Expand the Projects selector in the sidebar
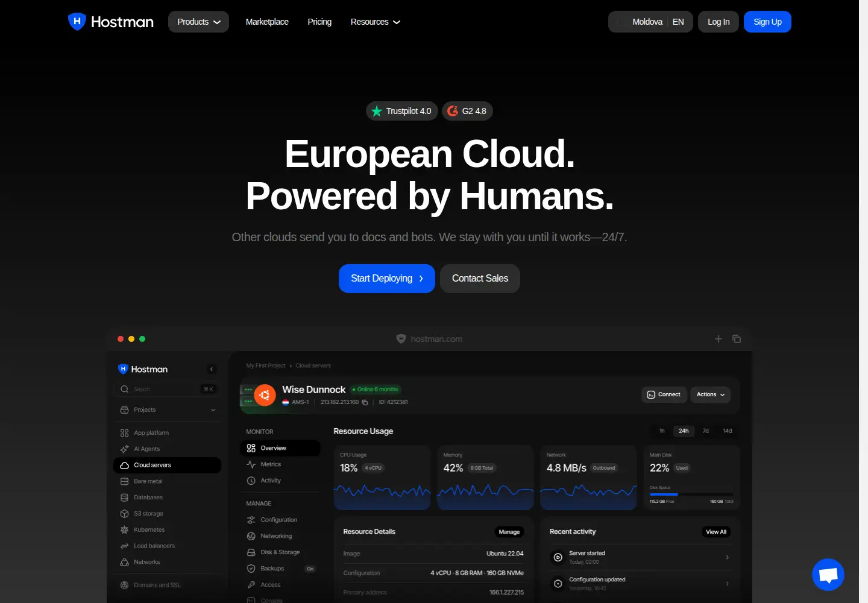Viewport: 868px width, 603px height. [x=167, y=409]
